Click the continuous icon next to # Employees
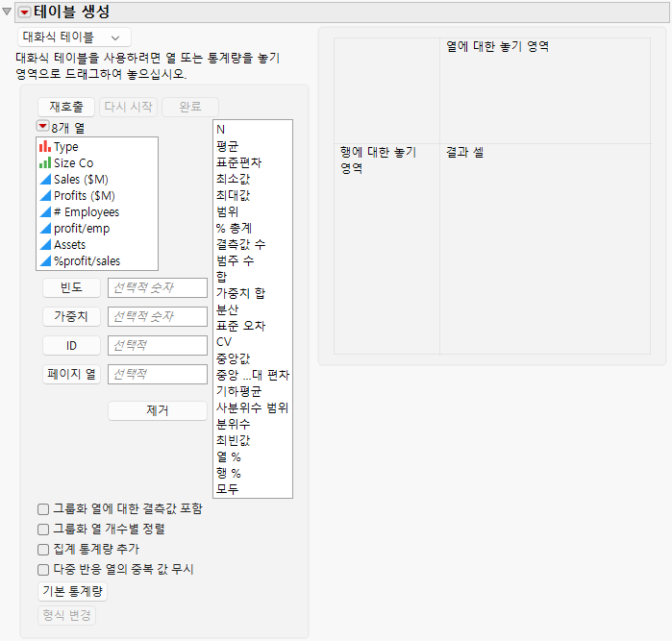 (45, 211)
